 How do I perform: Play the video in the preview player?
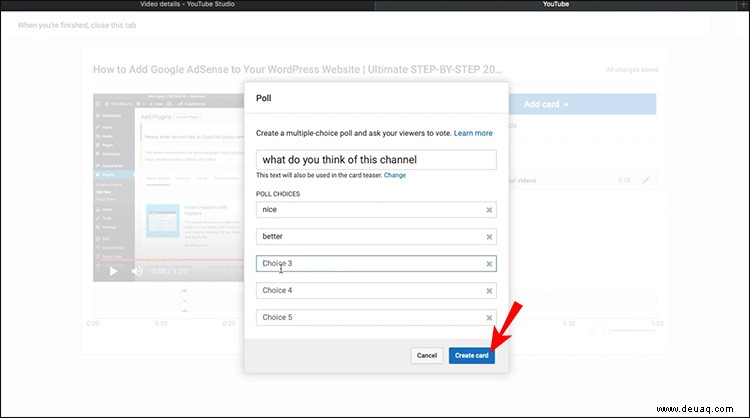(113, 271)
